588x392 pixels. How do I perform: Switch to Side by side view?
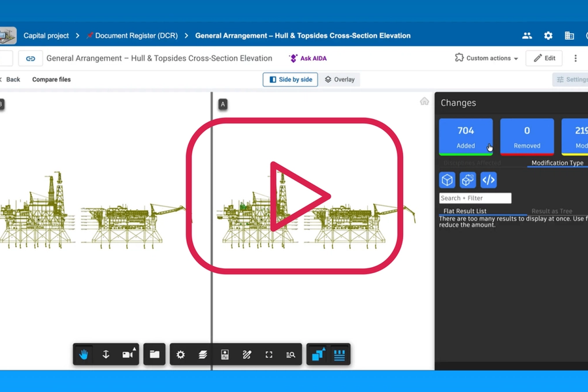point(290,80)
